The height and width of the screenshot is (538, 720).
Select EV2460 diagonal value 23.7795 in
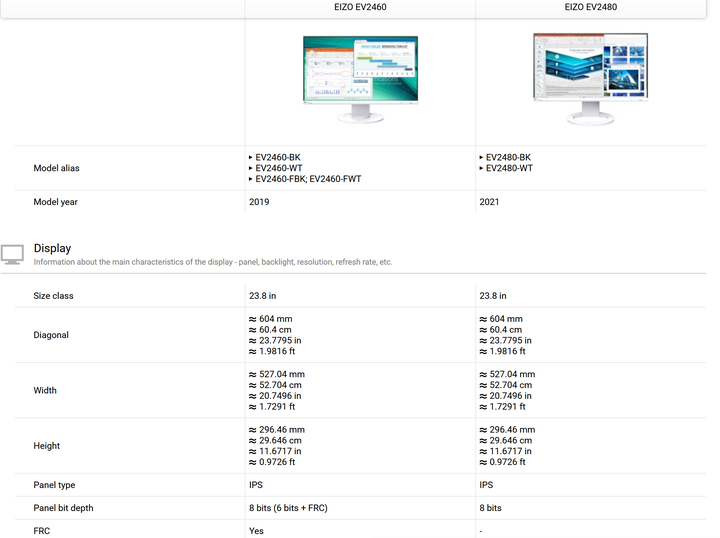[x=275, y=341]
